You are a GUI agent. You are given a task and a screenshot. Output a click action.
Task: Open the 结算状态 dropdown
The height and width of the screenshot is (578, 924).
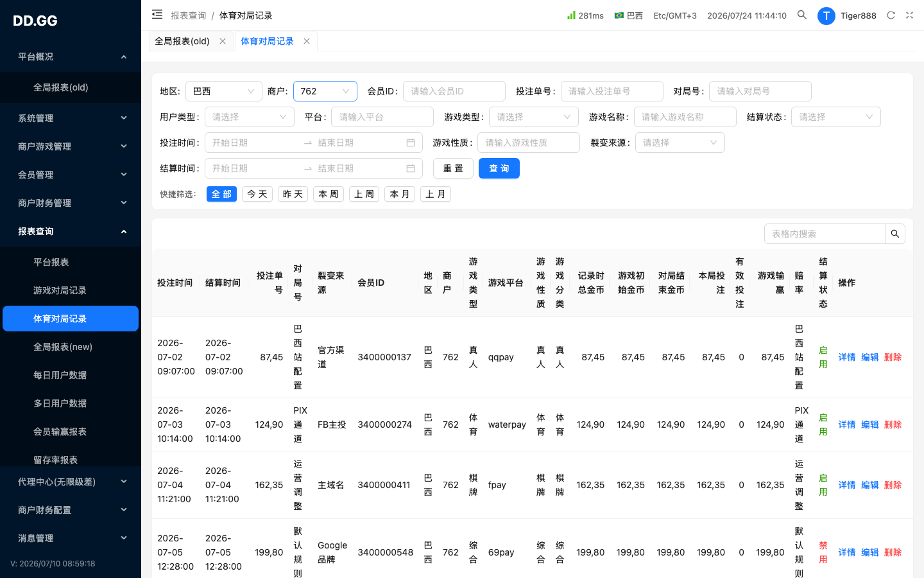(836, 117)
